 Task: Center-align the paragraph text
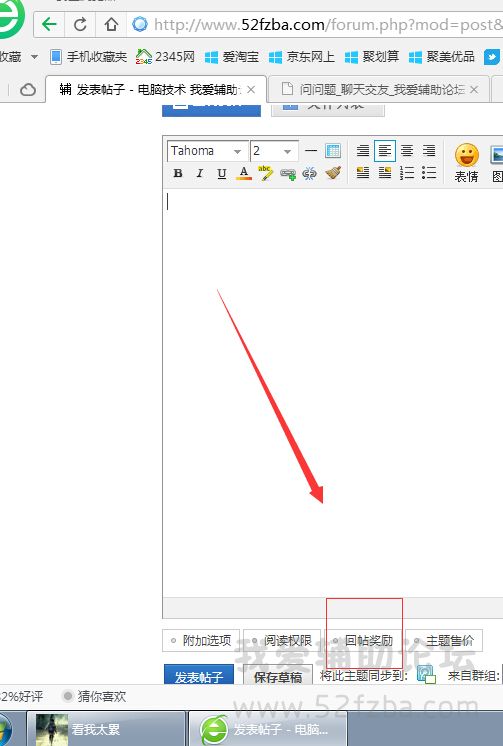(x=407, y=151)
